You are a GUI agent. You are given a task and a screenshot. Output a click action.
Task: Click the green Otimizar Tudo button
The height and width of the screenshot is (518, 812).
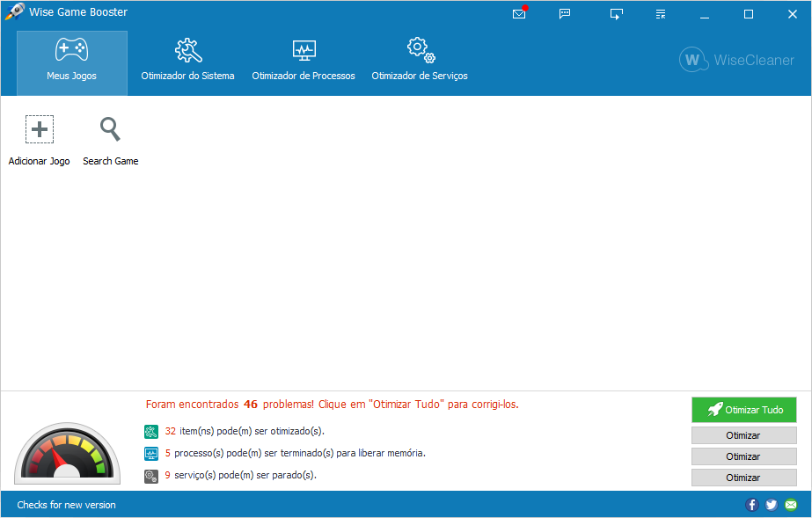[x=744, y=410]
